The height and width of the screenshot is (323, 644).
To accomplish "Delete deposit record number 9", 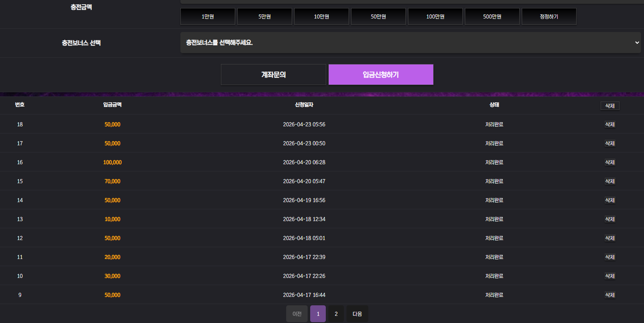I will (x=609, y=295).
